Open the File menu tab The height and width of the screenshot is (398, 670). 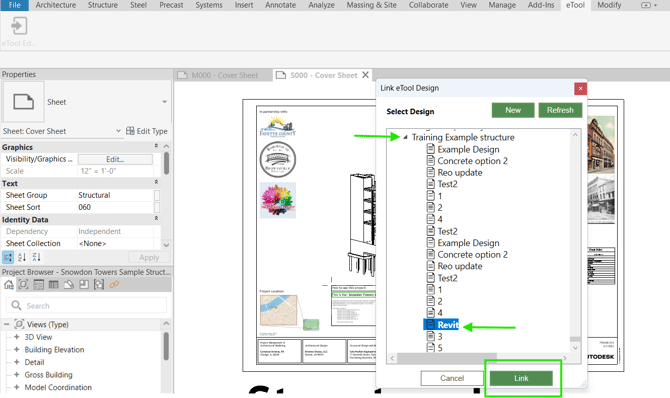(x=15, y=5)
